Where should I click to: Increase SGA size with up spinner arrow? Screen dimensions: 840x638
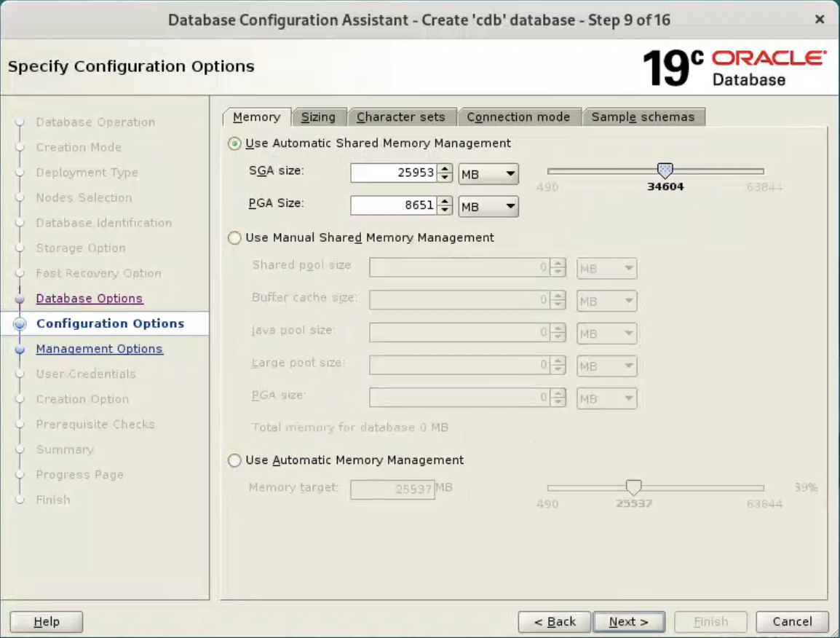point(445,168)
